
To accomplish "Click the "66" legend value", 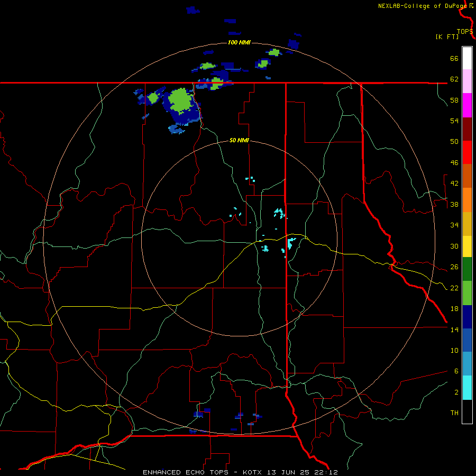I will tap(454, 58).
